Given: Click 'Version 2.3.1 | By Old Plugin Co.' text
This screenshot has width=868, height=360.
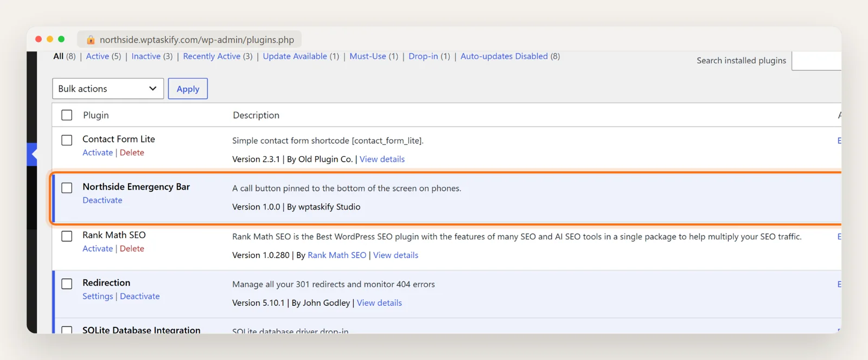Looking at the screenshot, I should [x=292, y=159].
